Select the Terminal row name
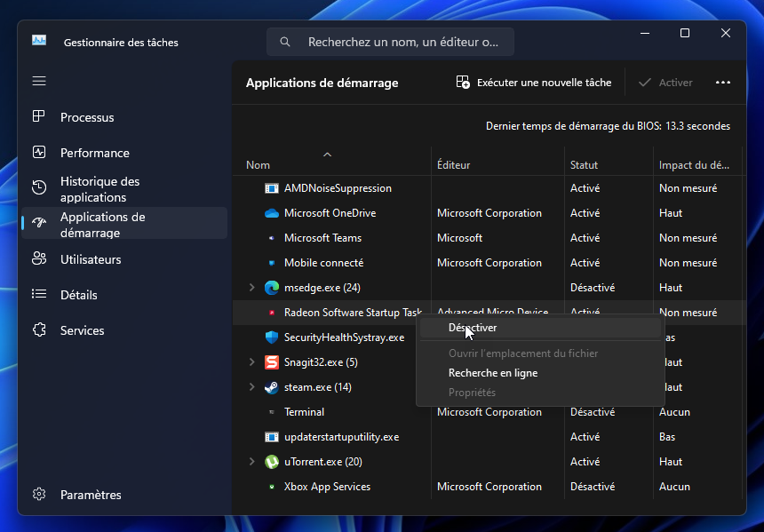 pos(304,412)
